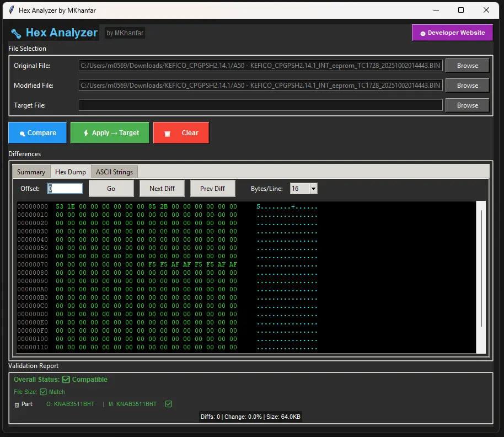Click the trash icon on the Clear button

point(168,132)
